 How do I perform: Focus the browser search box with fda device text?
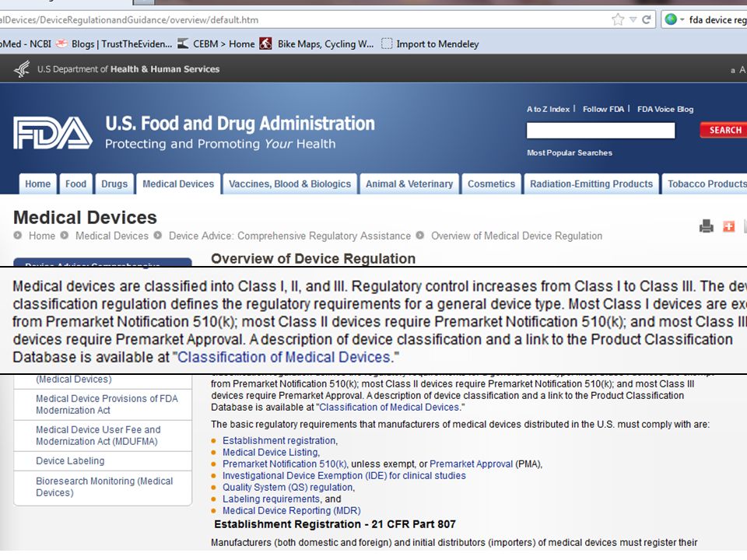coord(717,20)
